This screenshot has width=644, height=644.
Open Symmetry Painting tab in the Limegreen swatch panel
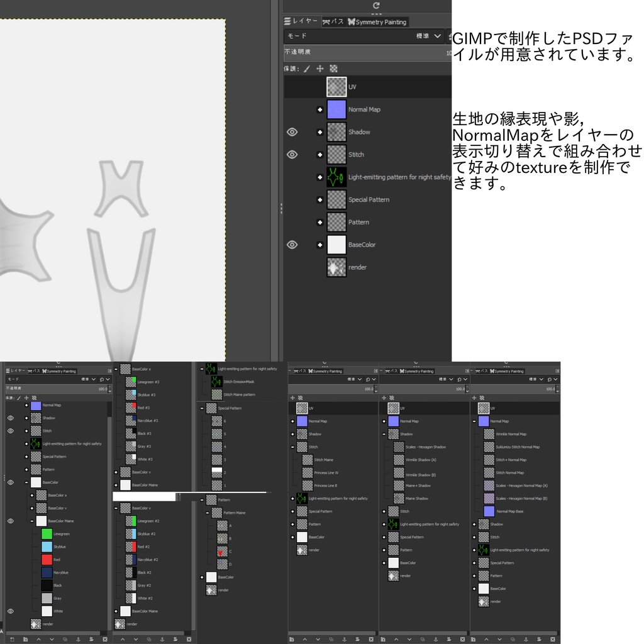coord(59,371)
